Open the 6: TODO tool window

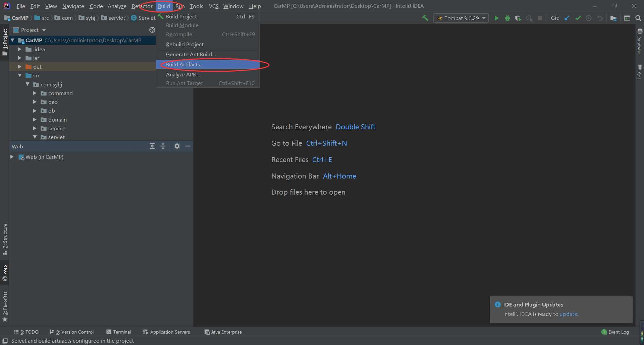click(x=26, y=332)
